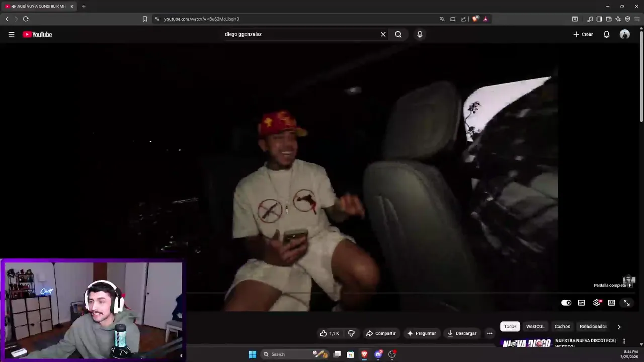Viewport: 644px width, 362px height.
Task: Toggle video autoplay switch
Action: pos(567,303)
